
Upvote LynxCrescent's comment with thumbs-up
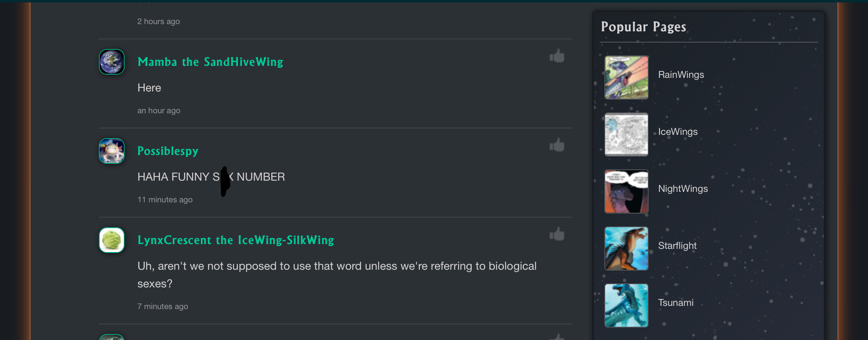click(x=557, y=234)
